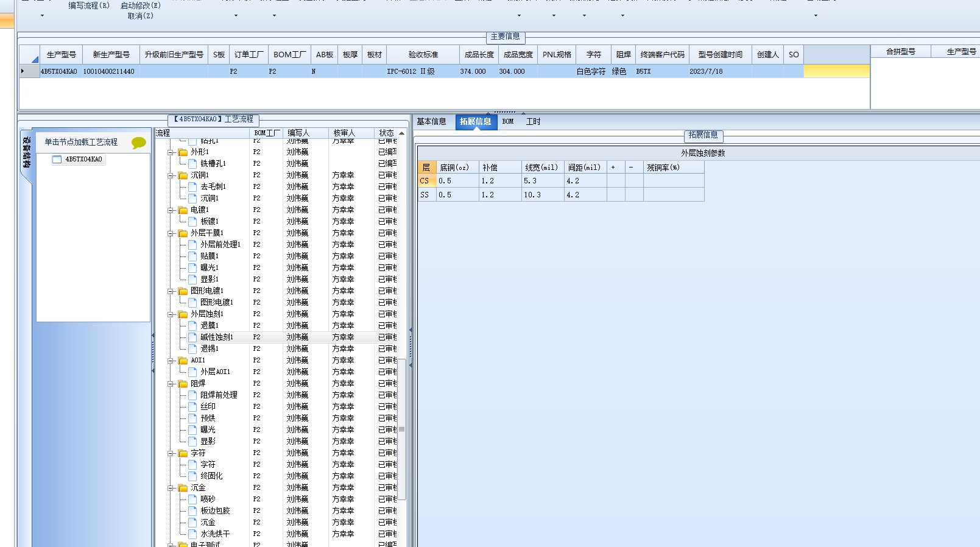This screenshot has height=547, width=980.
Task: Click the 残铜率(%) column header
Action: point(673,168)
